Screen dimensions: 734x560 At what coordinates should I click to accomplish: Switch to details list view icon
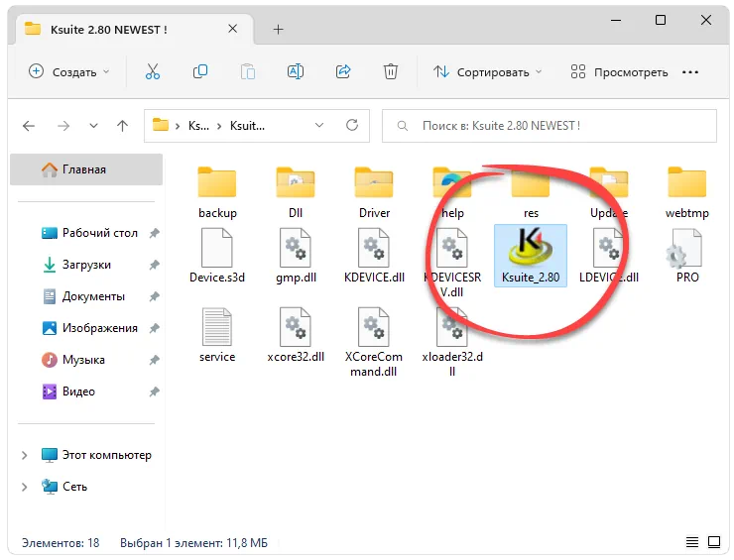(692, 542)
